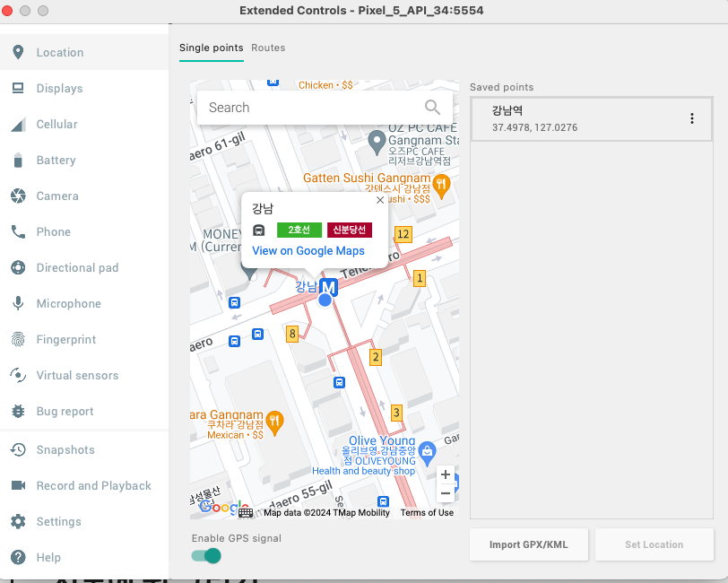Viewport: 728px width, 583px height.
Task: Switch to the Single points tab
Action: [x=212, y=48]
